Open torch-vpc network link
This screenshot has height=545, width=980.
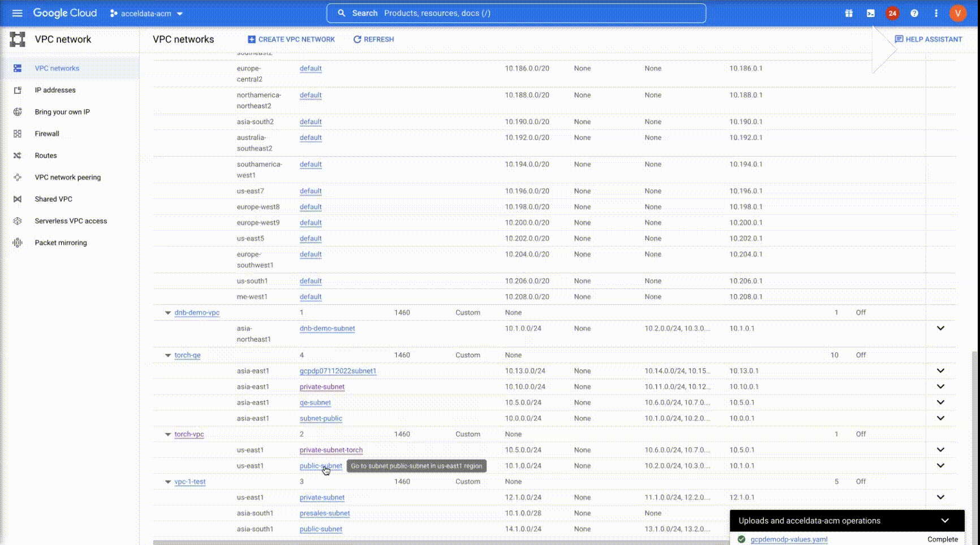(x=189, y=435)
